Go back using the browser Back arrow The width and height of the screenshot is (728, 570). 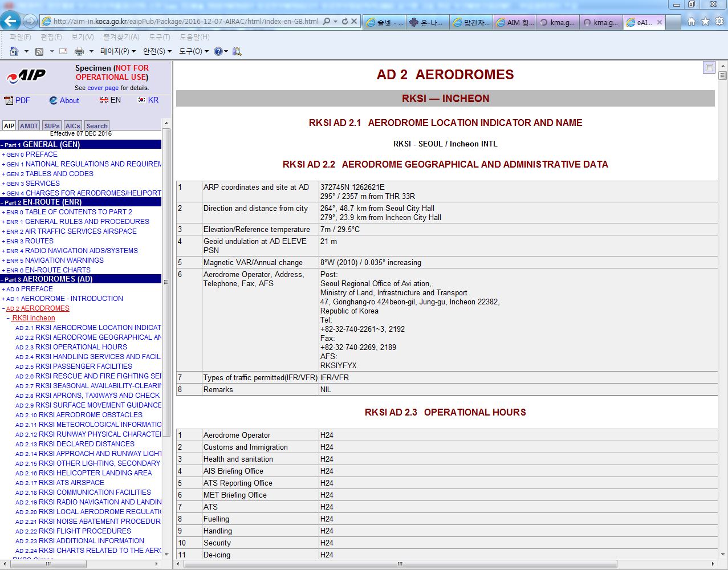[11, 22]
